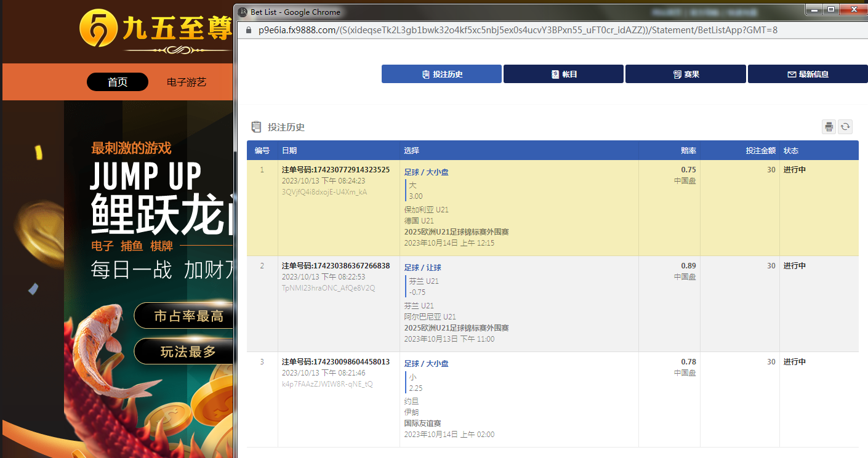
Task: Click odds value 0.75
Action: (x=688, y=170)
